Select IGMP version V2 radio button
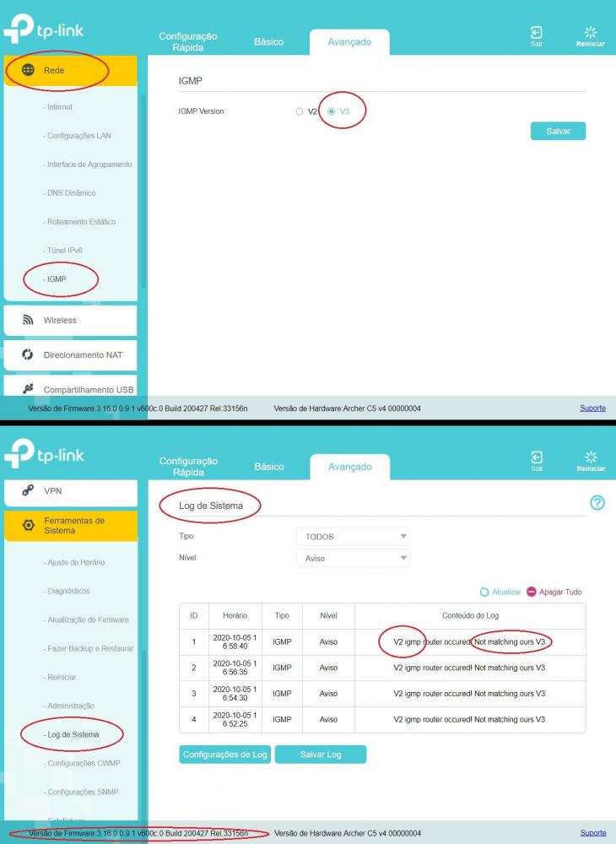Image resolution: width=616 pixels, height=844 pixels. coord(299,111)
